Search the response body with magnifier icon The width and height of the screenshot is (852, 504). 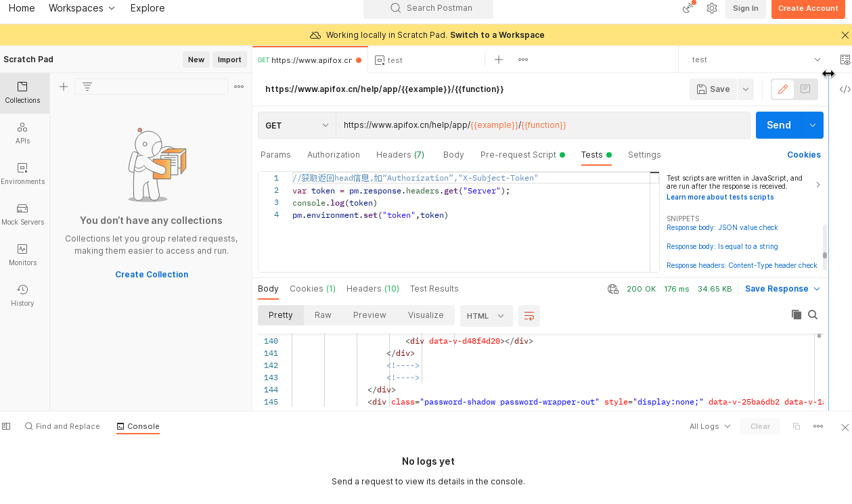click(x=813, y=315)
